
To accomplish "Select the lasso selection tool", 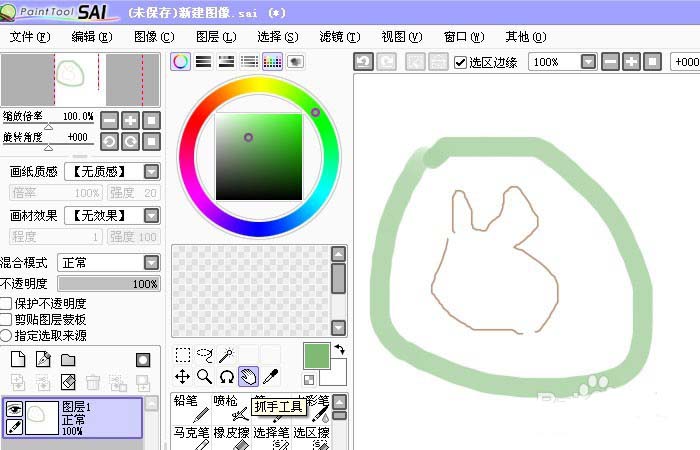I will [204, 355].
